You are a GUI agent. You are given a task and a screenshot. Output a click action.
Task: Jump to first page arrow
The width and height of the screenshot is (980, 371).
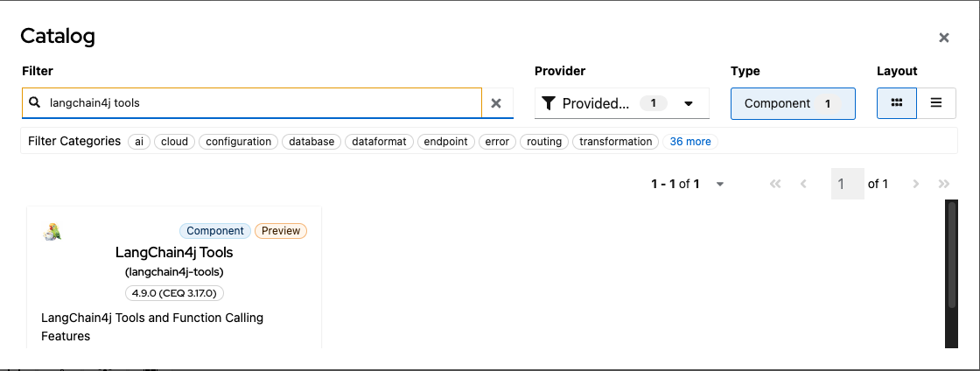pyautogui.click(x=775, y=184)
